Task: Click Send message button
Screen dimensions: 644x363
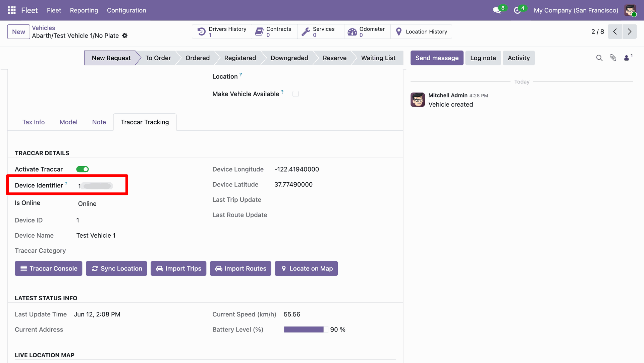Action: pos(437,58)
